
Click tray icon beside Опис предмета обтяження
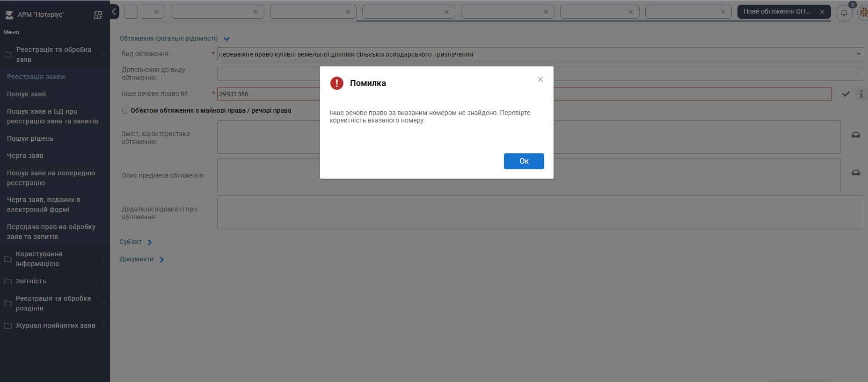[855, 173]
